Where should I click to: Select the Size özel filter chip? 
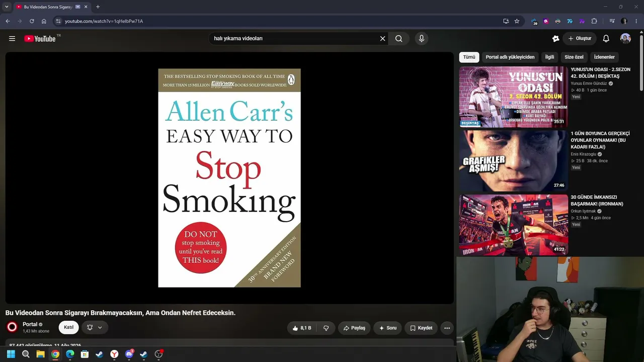[574, 57]
